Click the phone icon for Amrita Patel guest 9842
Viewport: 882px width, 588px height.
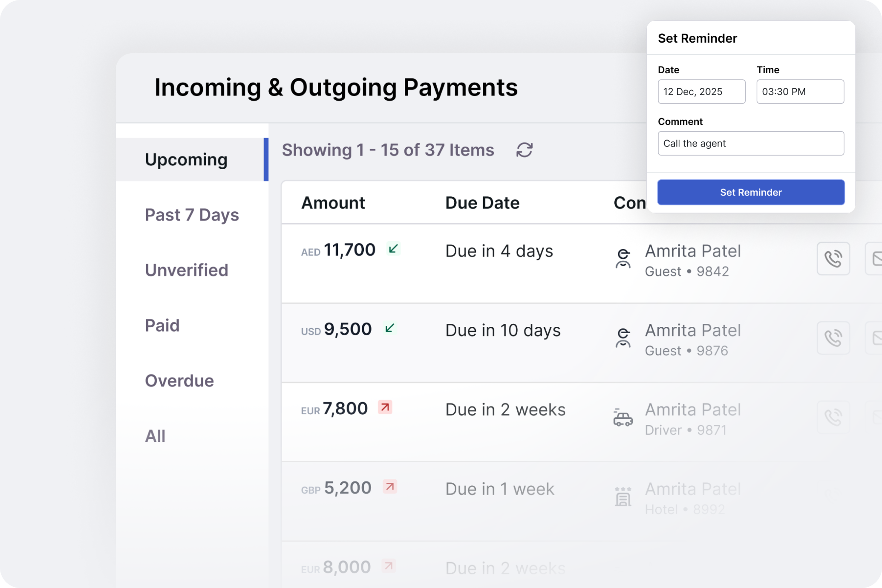coord(833,258)
